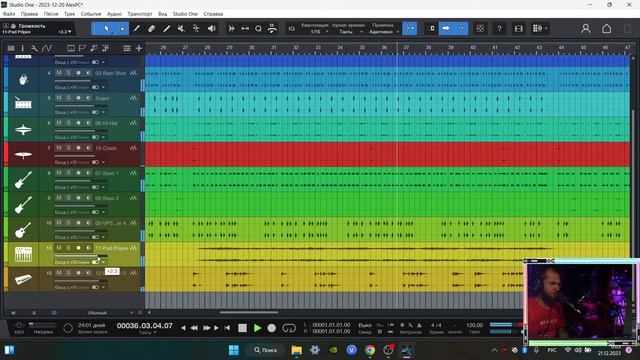Screen dimensions: 640x360
Task: Open the Транспорт menu
Action: pos(140,14)
